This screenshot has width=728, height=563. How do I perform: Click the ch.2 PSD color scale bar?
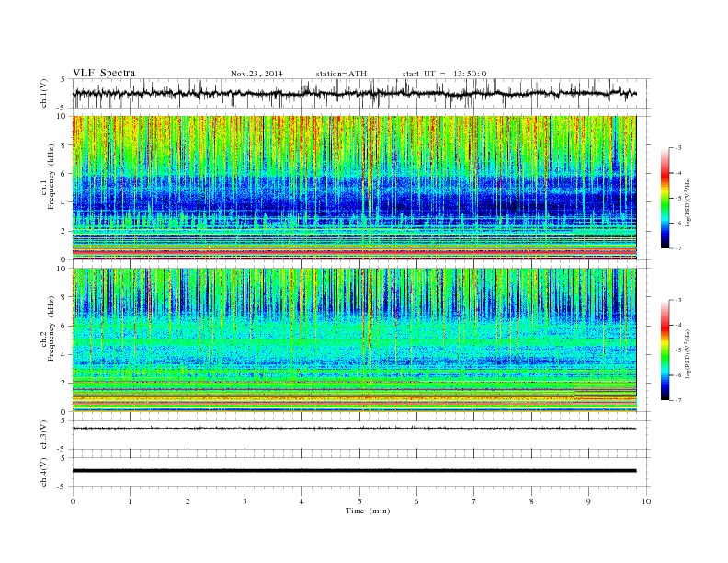[x=665, y=350]
